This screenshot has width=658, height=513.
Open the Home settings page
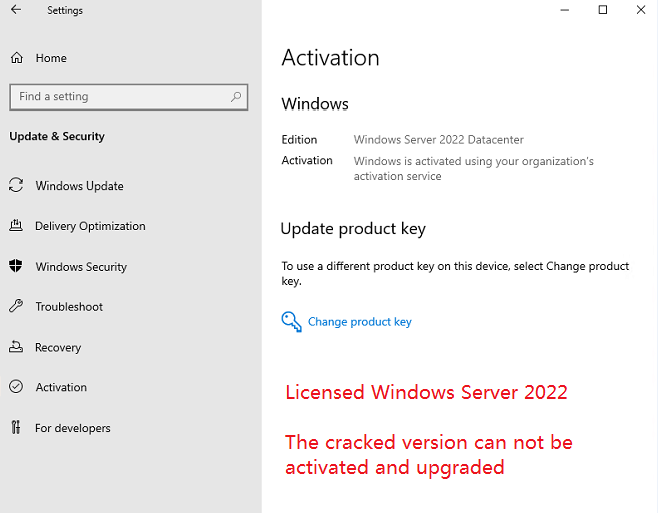(x=51, y=58)
